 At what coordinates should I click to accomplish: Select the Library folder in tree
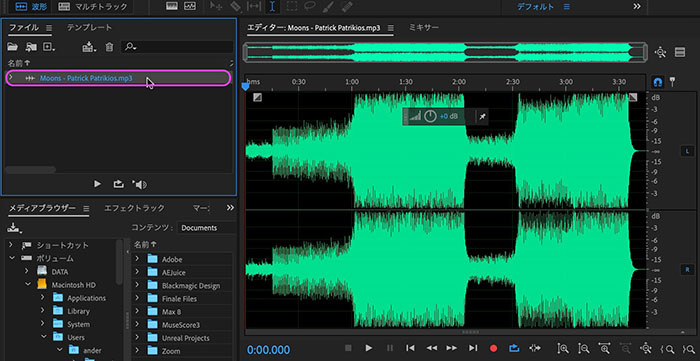78,311
